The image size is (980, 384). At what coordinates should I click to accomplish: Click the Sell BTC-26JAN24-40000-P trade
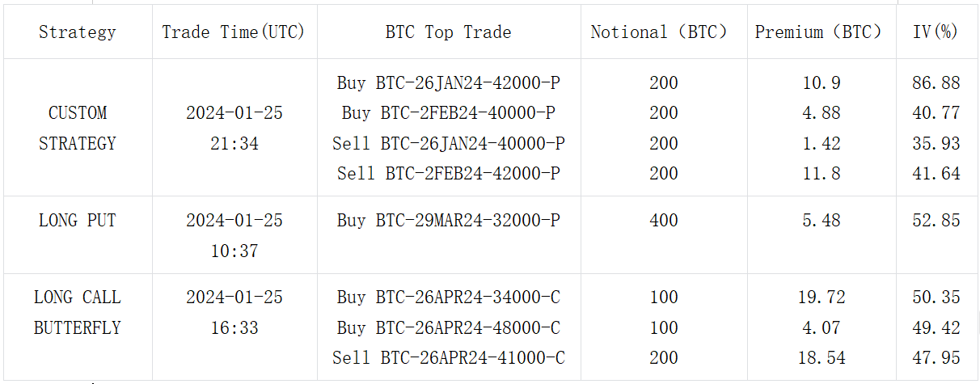pos(448,144)
